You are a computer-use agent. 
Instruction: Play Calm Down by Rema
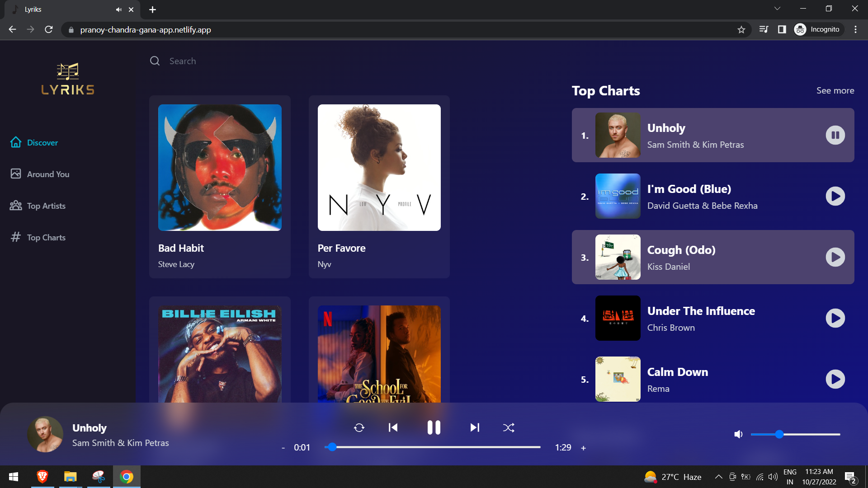(835, 379)
